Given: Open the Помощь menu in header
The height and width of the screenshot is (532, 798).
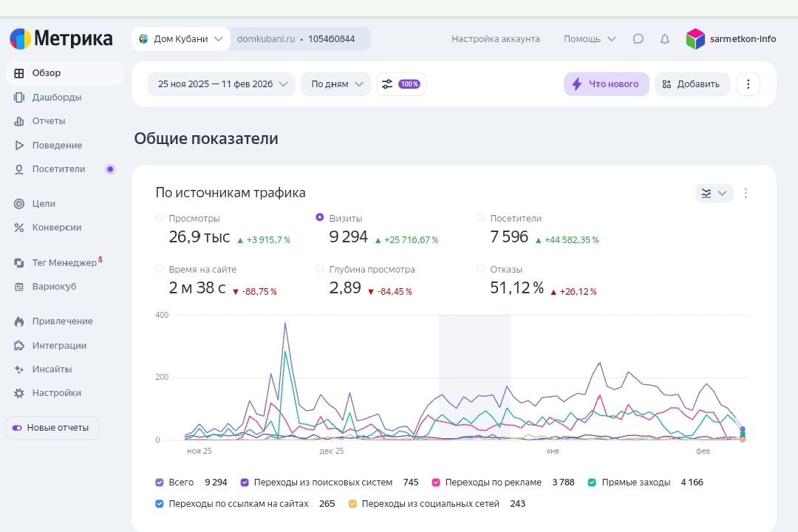Looking at the screenshot, I should tap(589, 39).
